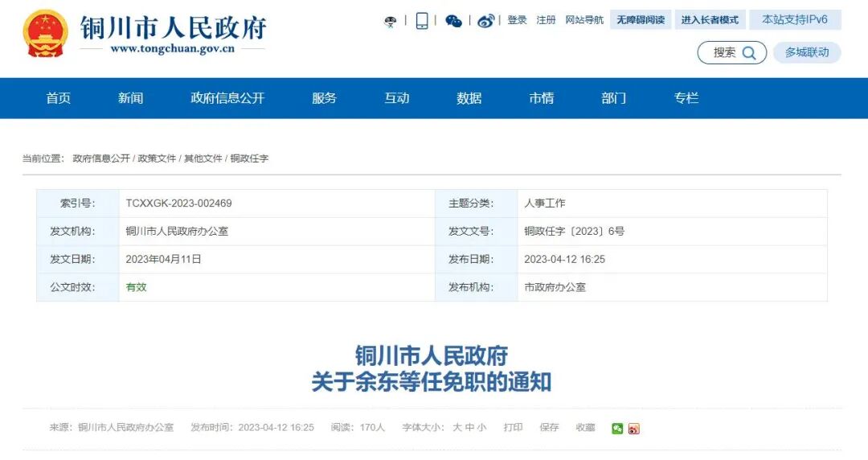Screen dimensions: 868x460
Task: Set font size to 大
Action: coord(457,428)
